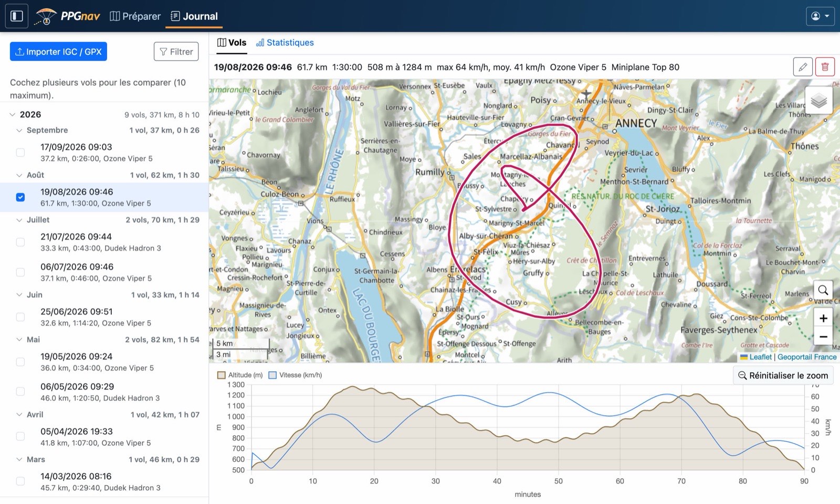The image size is (840, 504).
Task: Click Importer IGC / GPX button
Action: [x=58, y=51]
